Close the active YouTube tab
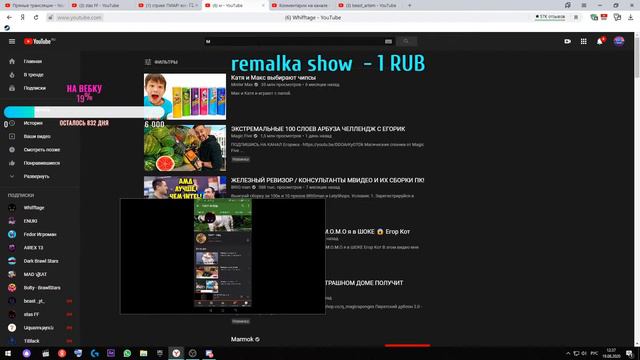The width and height of the screenshot is (640, 360). click(263, 5)
